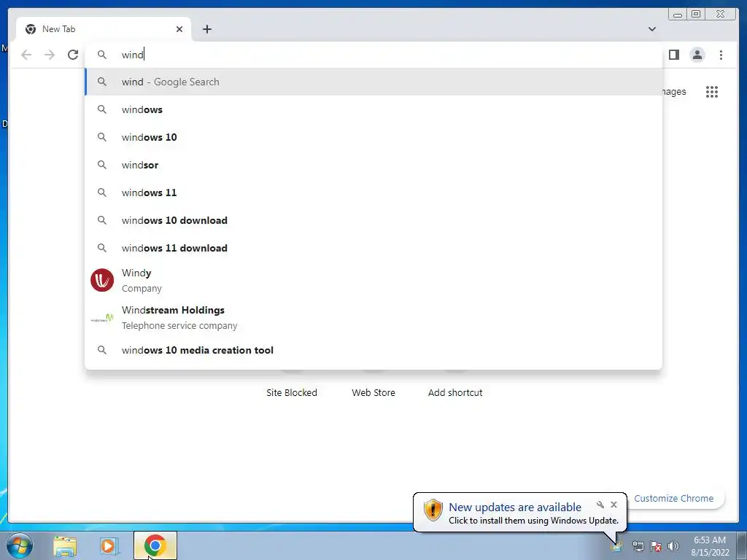Image resolution: width=747 pixels, height=560 pixels.
Task: Open the taskbar clock showing 6:53 AM
Action: point(710,546)
